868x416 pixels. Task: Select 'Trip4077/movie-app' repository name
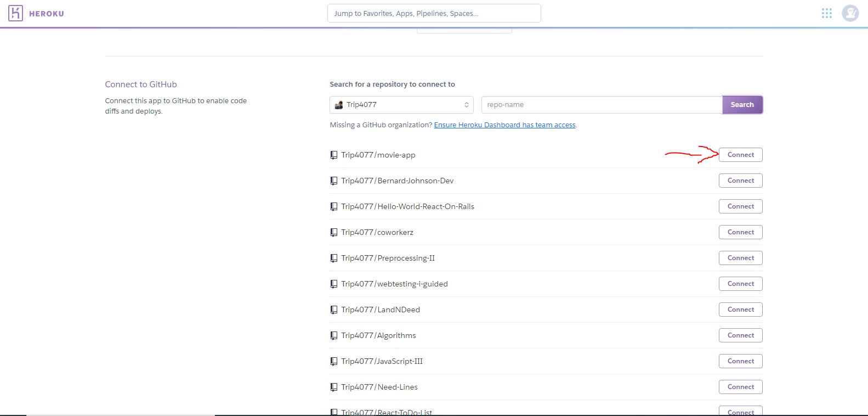tap(378, 155)
